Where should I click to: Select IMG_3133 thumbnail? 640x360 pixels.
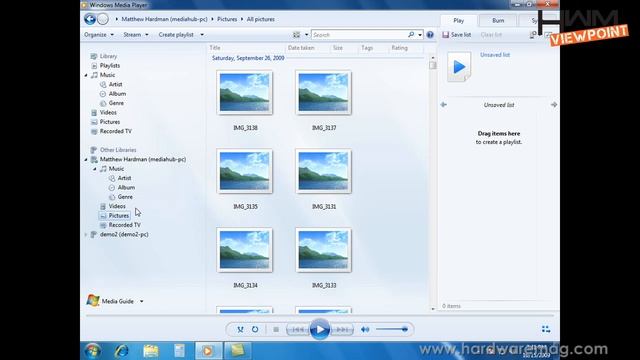pos(324,250)
